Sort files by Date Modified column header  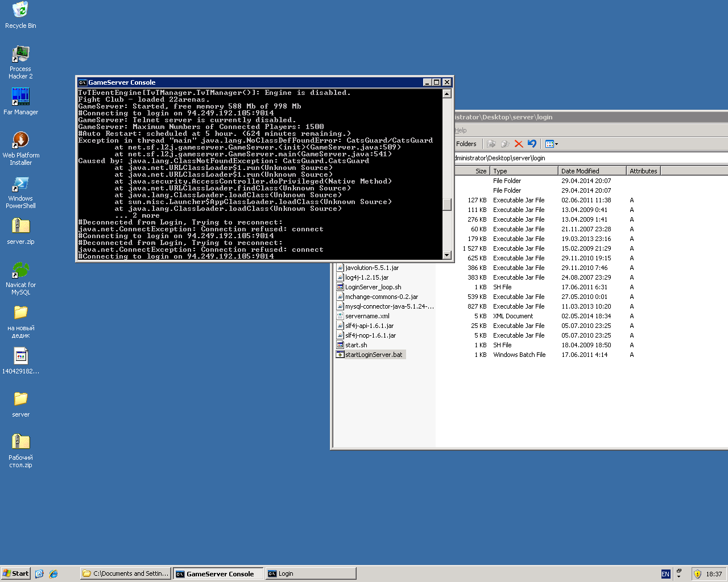[592, 171]
